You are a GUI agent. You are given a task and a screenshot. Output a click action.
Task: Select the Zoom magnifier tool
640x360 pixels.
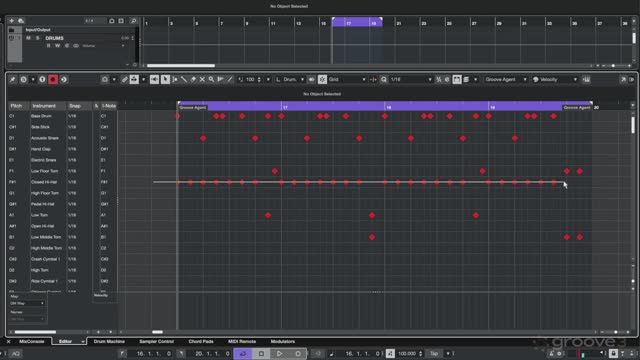tap(211, 79)
